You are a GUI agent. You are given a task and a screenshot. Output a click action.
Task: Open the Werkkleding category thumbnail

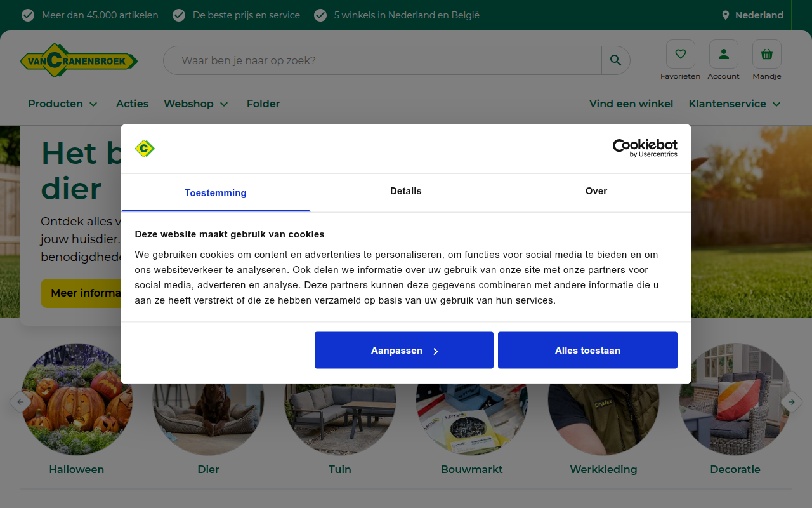pyautogui.click(x=603, y=419)
